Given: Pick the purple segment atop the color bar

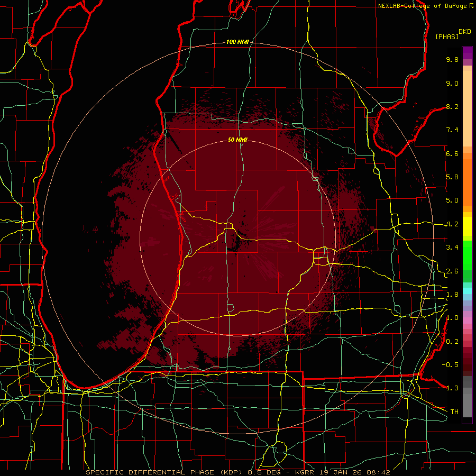Looking at the screenshot, I should coord(467,53).
